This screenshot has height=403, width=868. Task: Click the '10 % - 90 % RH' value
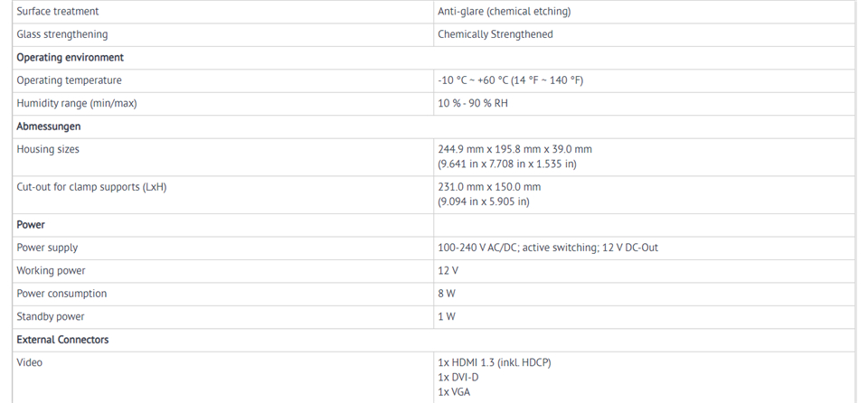point(472,103)
